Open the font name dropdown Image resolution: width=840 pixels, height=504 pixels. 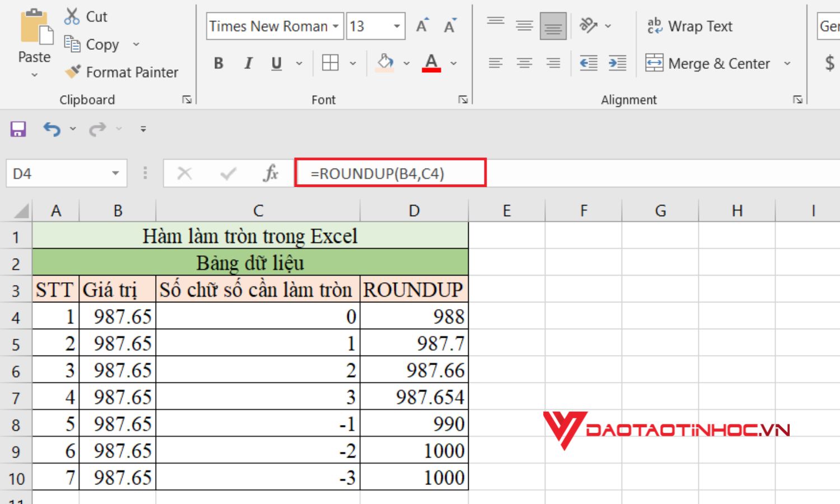click(337, 26)
